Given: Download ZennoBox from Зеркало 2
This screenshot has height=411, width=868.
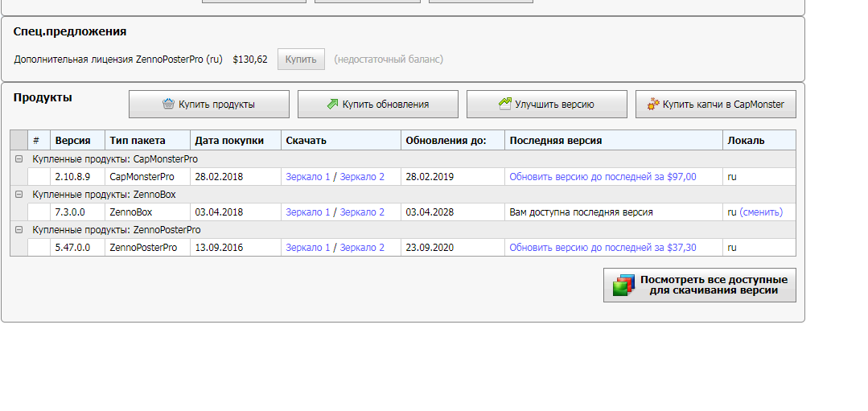Looking at the screenshot, I should [362, 212].
